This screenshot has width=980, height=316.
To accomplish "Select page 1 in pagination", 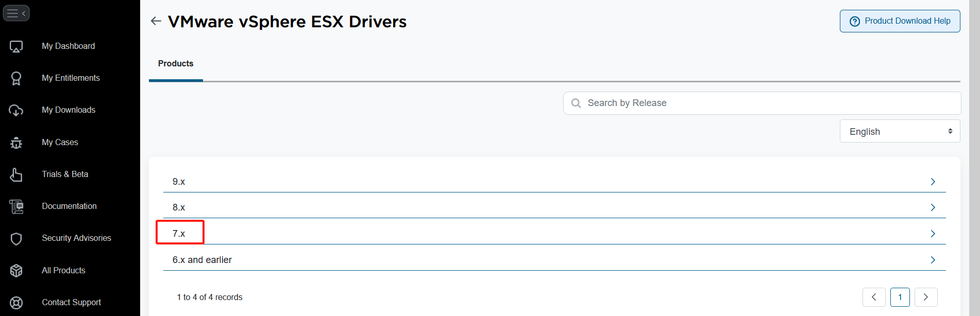I will click(900, 297).
